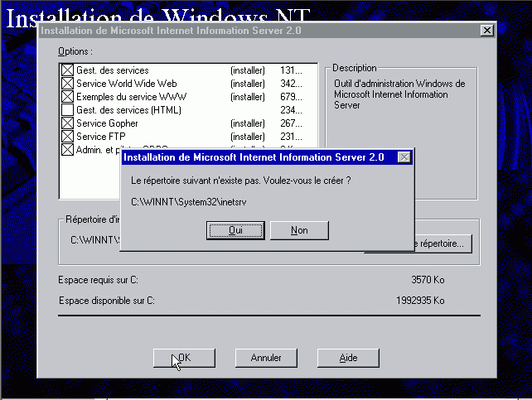
Task: Toggle Admin. et pilotes ODBC checkbox
Action: point(67,150)
